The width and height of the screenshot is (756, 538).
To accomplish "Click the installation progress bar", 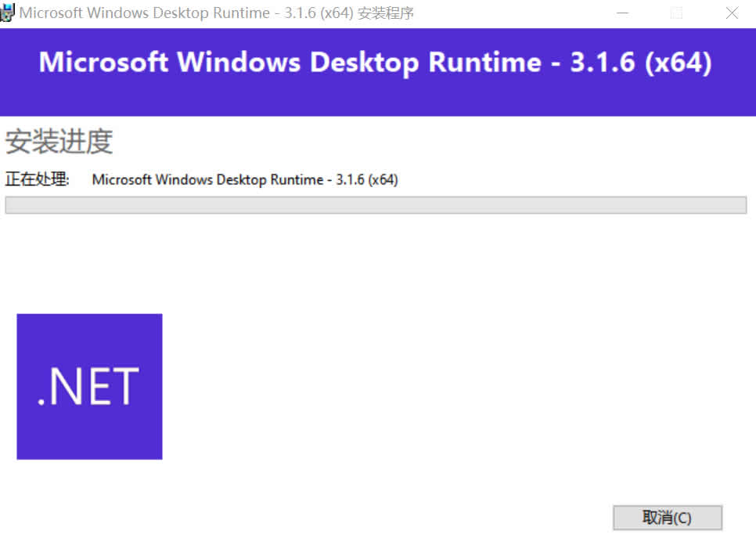I will pos(376,205).
